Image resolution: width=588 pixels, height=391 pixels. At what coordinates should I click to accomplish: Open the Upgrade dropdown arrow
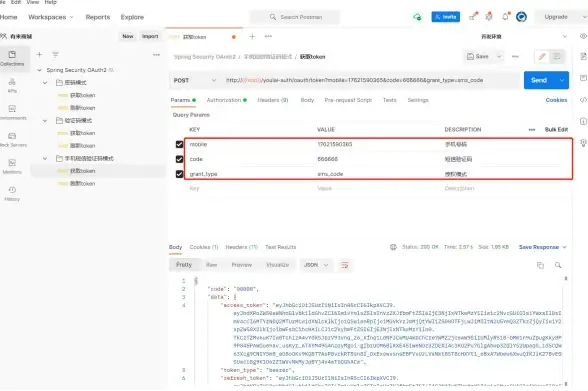point(584,17)
